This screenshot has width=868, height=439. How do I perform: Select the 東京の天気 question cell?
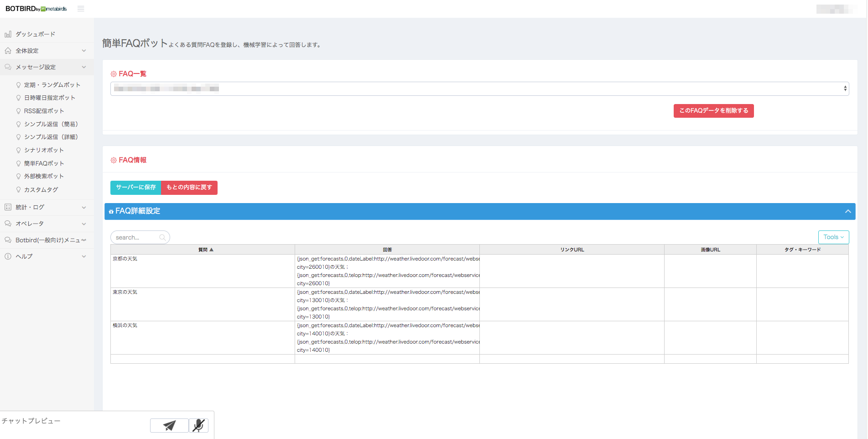click(203, 304)
